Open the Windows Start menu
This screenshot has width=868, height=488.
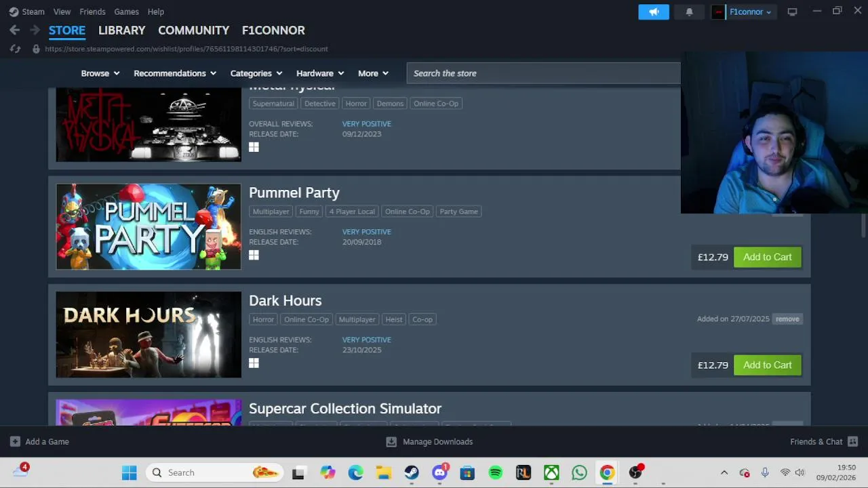129,472
